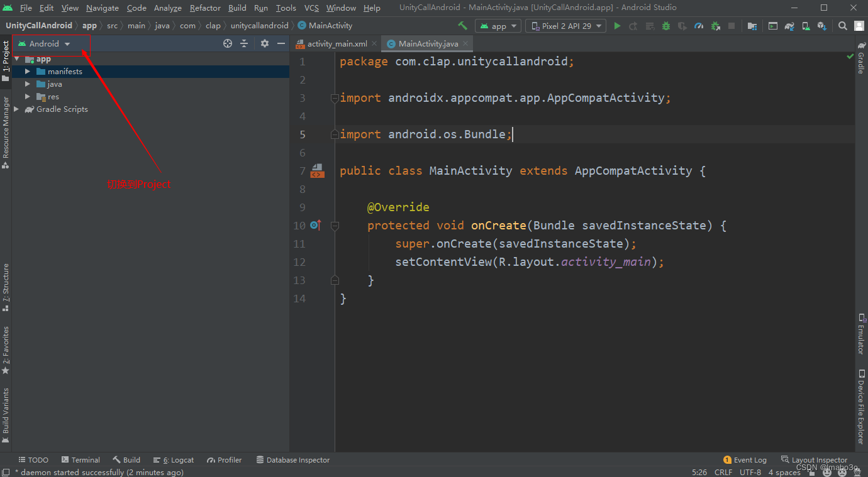Open SDK Manager cube icon
The height and width of the screenshot is (477, 868).
click(822, 26)
